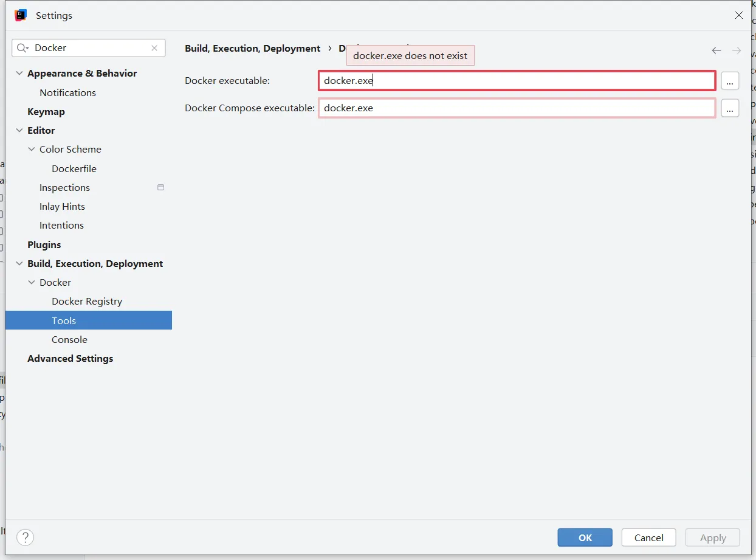Open help with the question mark
756x560 pixels.
(x=25, y=537)
